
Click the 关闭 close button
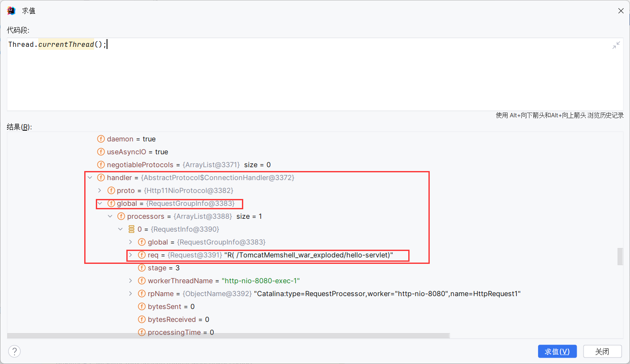point(602,351)
